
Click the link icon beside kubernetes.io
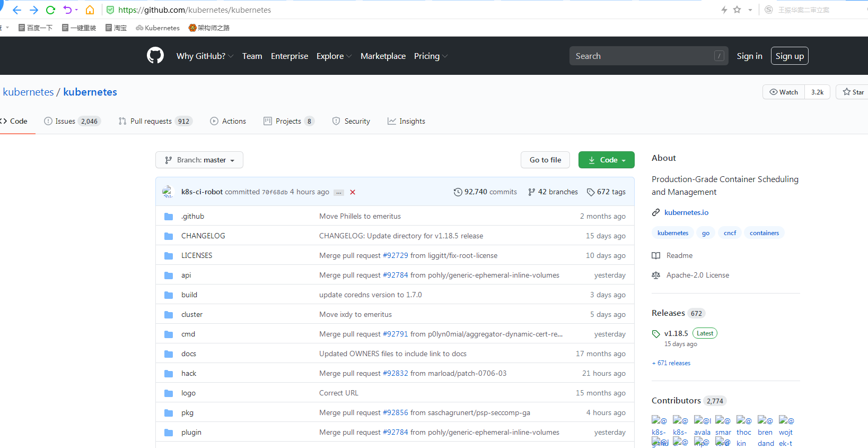656,212
